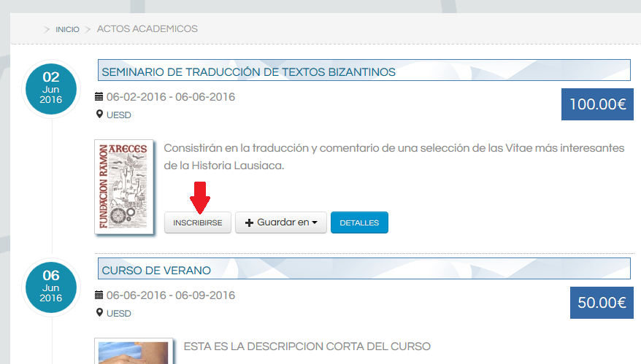Click calendar icon beside 06-02-2016 dates

pos(99,97)
